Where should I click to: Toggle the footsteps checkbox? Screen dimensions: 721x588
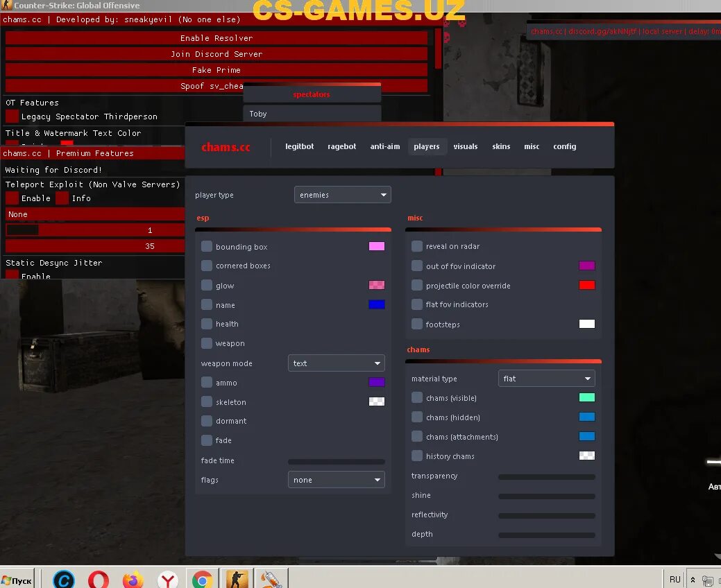(417, 324)
